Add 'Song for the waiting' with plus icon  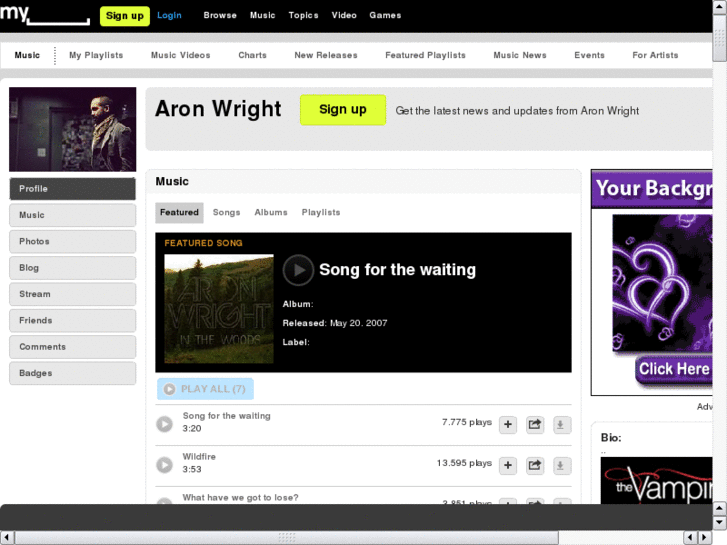(508, 424)
